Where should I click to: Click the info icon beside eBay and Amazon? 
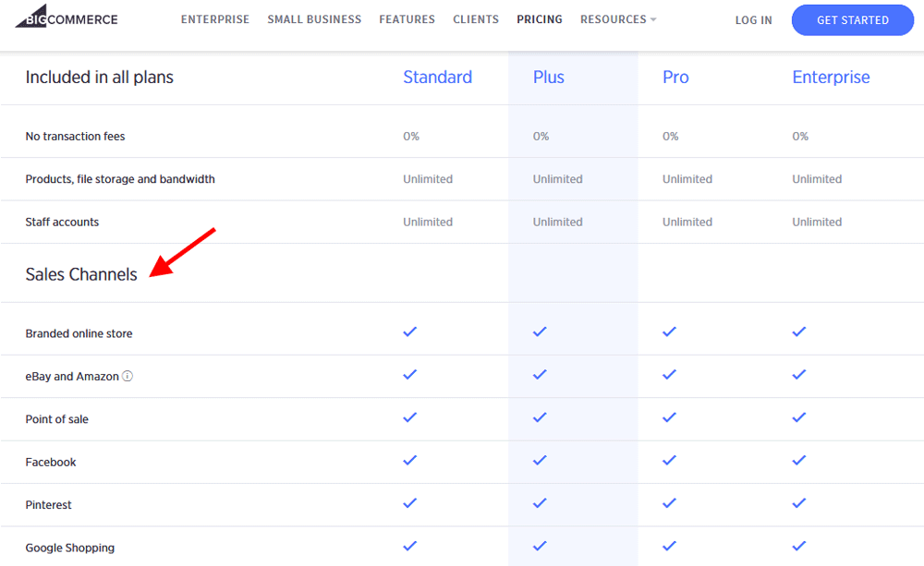[128, 376]
